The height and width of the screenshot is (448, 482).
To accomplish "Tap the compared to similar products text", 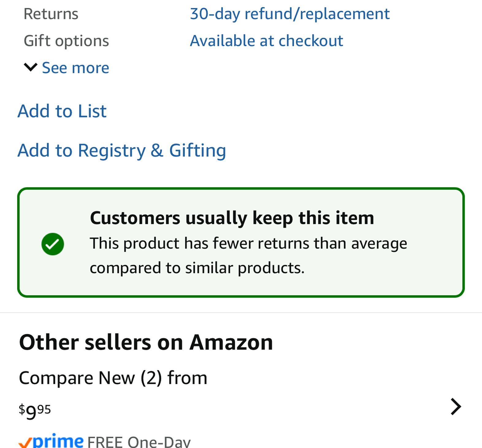I will pos(197,268).
